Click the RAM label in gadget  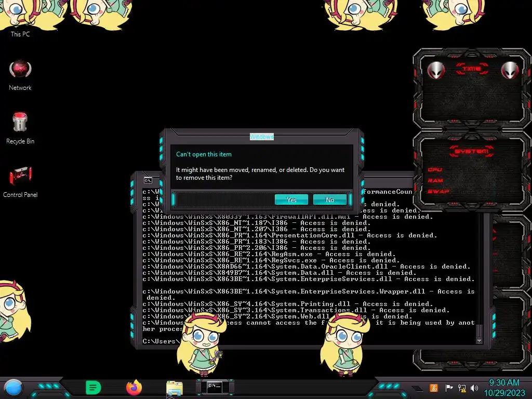435,180
